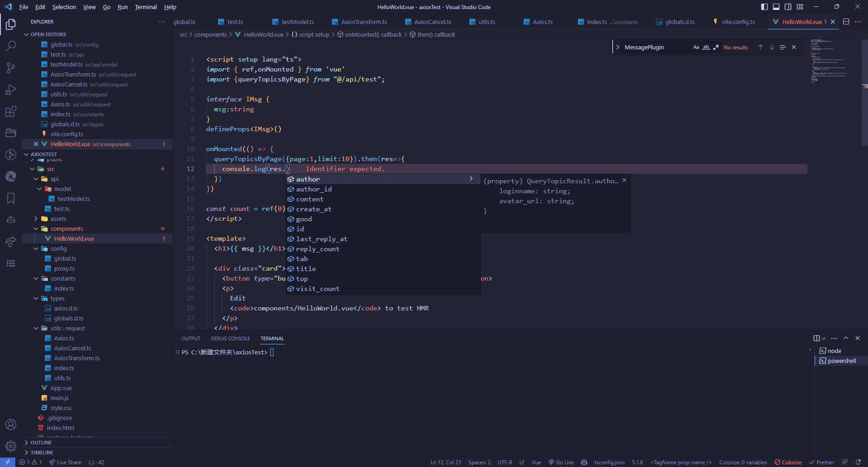The width and height of the screenshot is (868, 467).
Task: Toggle Use Regular Expression in find
Action: (716, 47)
